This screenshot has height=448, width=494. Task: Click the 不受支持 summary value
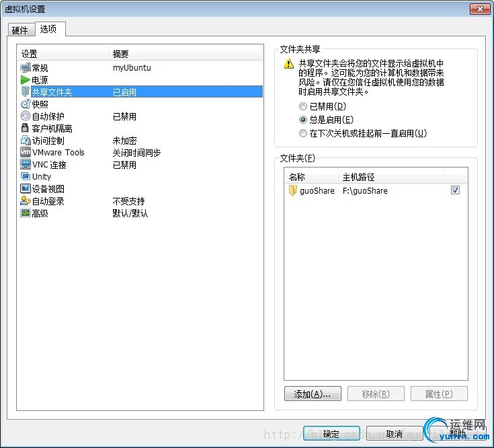point(128,201)
